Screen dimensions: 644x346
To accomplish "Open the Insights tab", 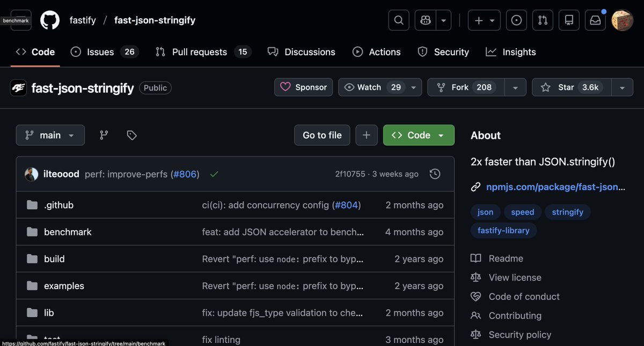I will [x=511, y=52].
